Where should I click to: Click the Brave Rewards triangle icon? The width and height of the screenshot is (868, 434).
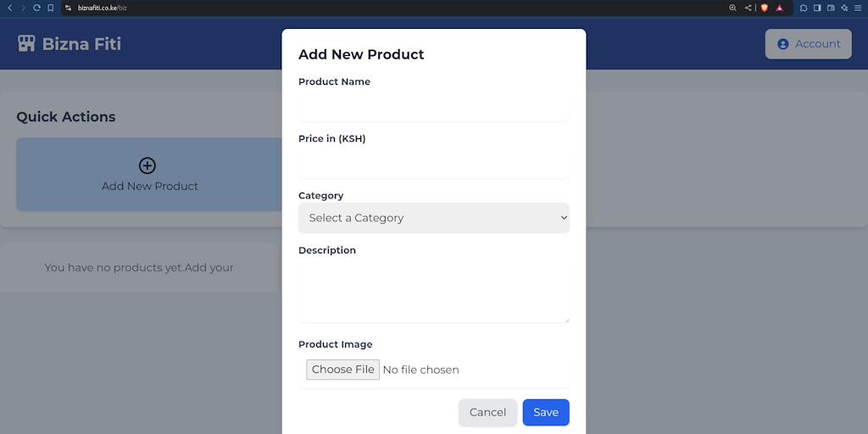click(x=779, y=8)
